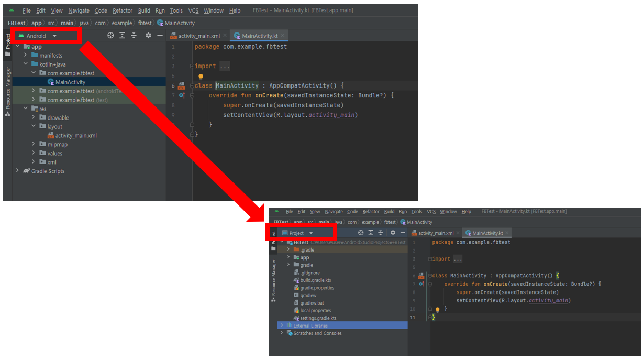Click Collapse All icon in upper window's project panel
Image resolution: width=644 pixels, height=358 pixels.
(134, 36)
